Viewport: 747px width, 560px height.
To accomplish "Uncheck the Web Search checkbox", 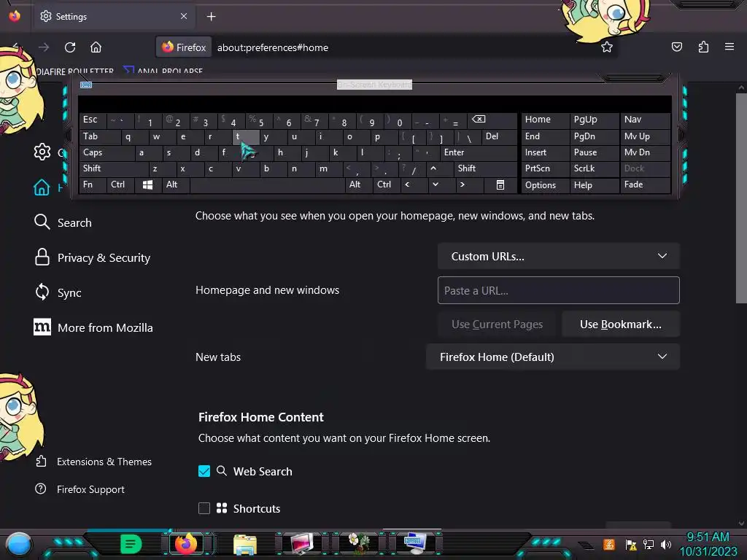I will click(x=204, y=471).
